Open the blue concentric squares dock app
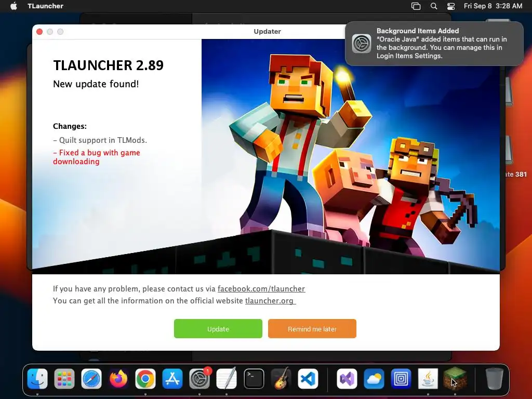This screenshot has width=532, height=399. point(401,379)
